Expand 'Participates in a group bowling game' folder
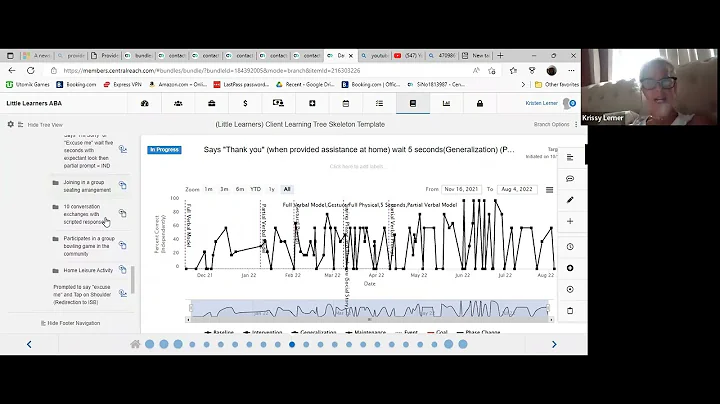 [x=56, y=239]
